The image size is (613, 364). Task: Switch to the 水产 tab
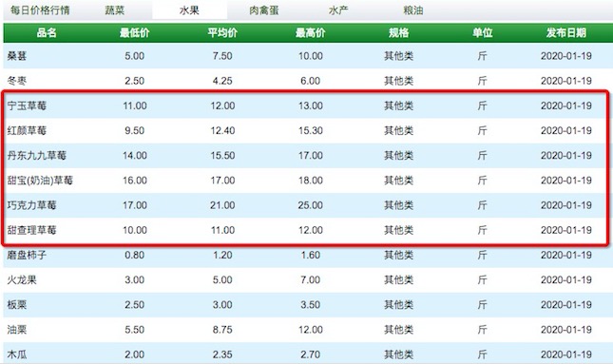(x=338, y=10)
